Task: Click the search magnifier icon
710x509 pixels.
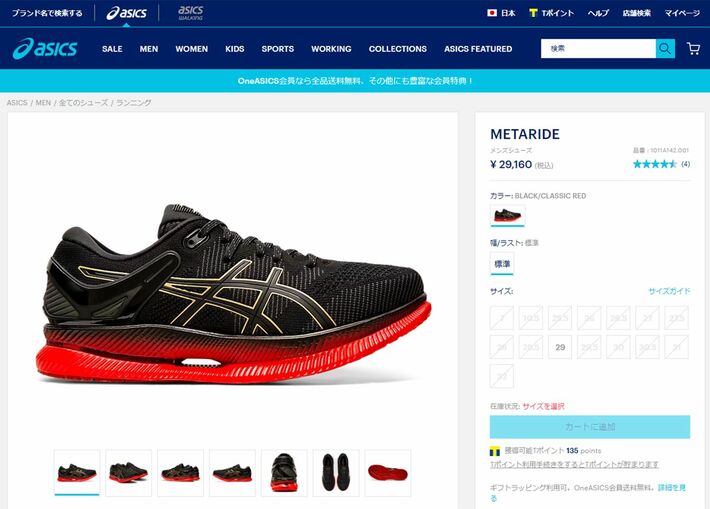Action: point(665,48)
